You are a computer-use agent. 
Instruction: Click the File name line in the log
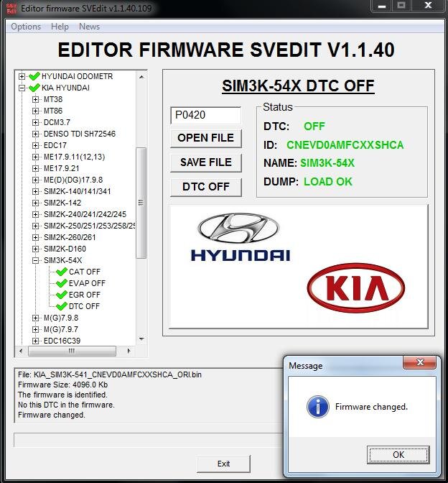tap(110, 374)
